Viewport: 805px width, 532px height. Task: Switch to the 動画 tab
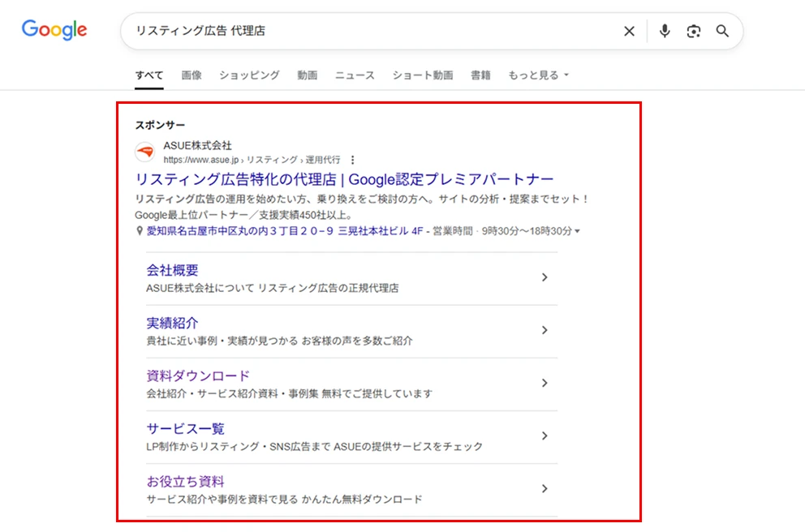coord(307,75)
